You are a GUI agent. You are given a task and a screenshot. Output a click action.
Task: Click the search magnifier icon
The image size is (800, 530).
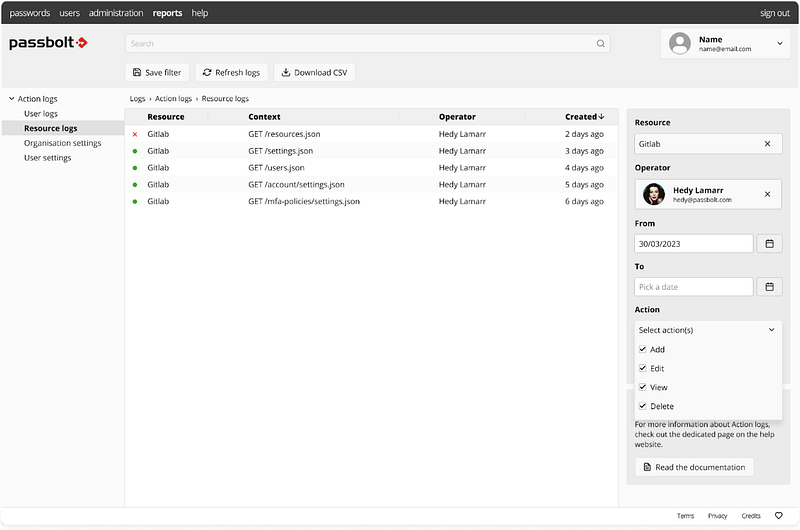(x=601, y=43)
